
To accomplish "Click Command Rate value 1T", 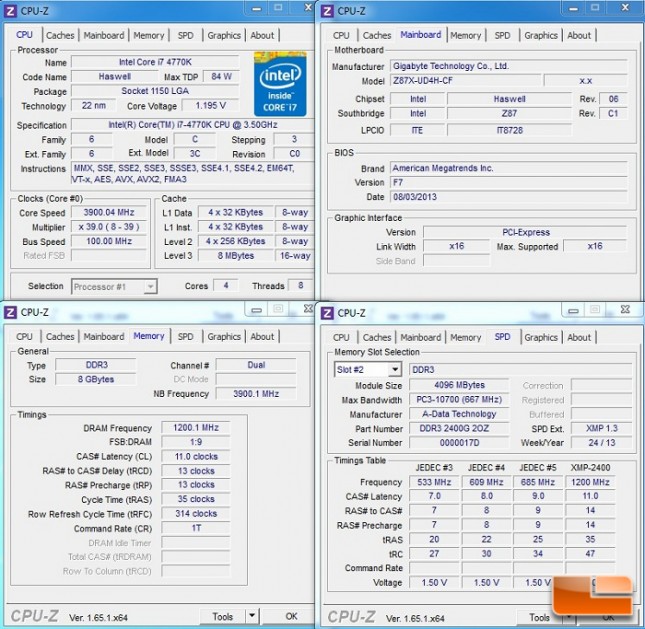I will point(196,528).
